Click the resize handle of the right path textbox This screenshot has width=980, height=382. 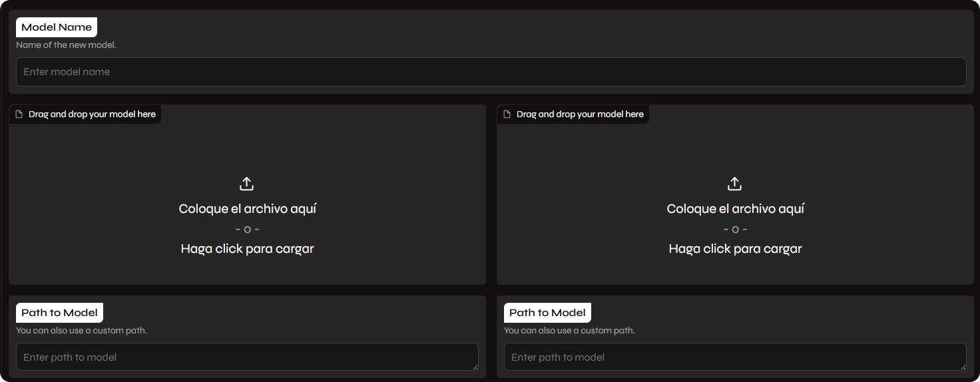point(963,367)
